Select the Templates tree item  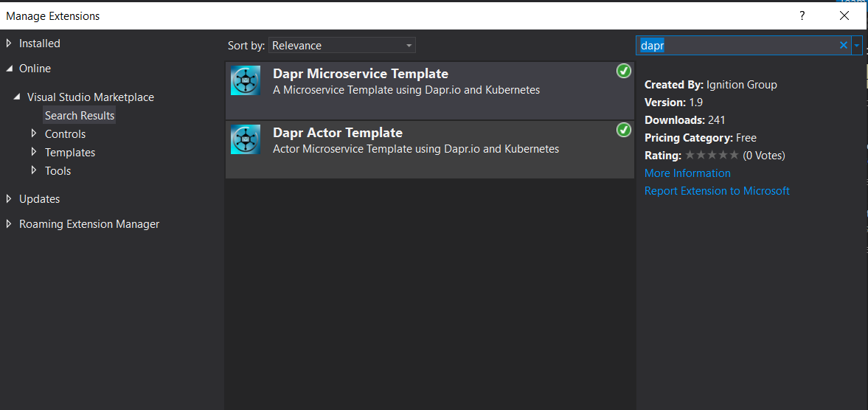70,152
